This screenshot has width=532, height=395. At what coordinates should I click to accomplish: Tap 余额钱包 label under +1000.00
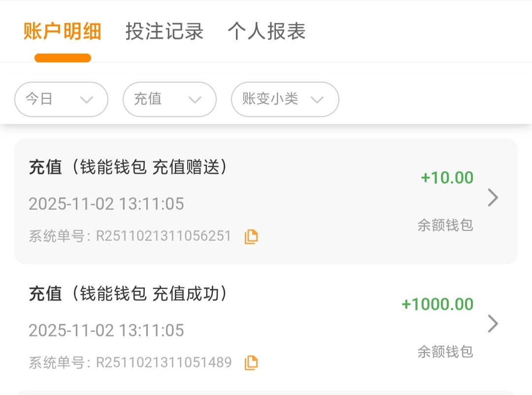click(x=445, y=352)
